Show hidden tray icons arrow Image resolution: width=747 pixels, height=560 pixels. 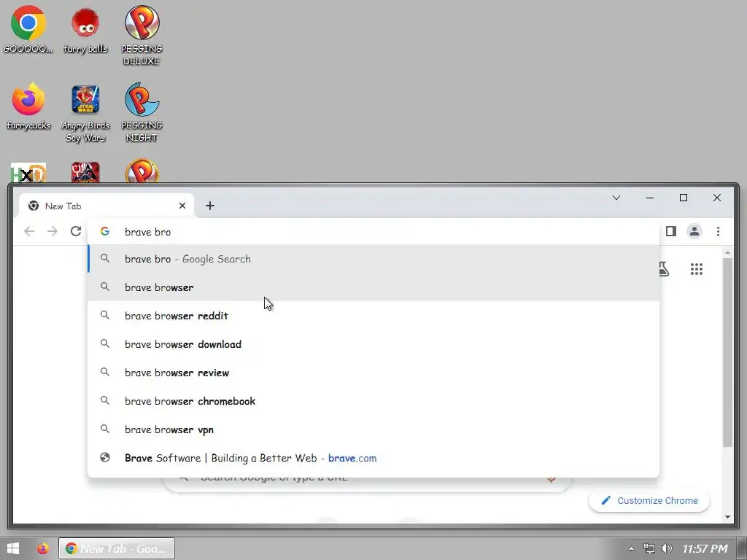point(631,548)
